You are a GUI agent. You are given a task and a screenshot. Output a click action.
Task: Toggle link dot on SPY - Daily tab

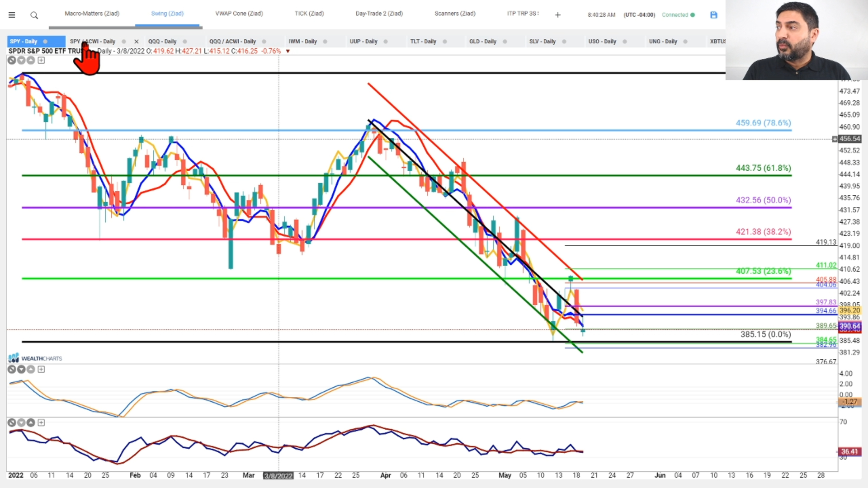[45, 42]
